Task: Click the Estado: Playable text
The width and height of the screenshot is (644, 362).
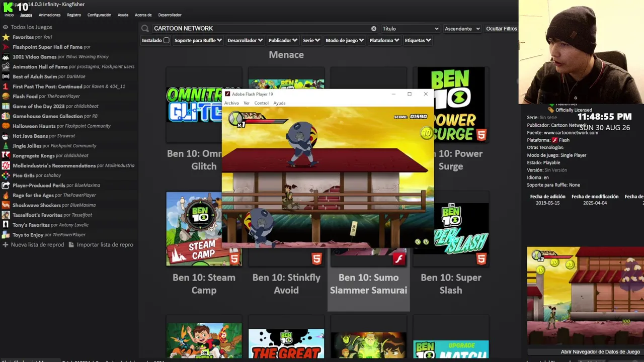Action: tap(544, 163)
